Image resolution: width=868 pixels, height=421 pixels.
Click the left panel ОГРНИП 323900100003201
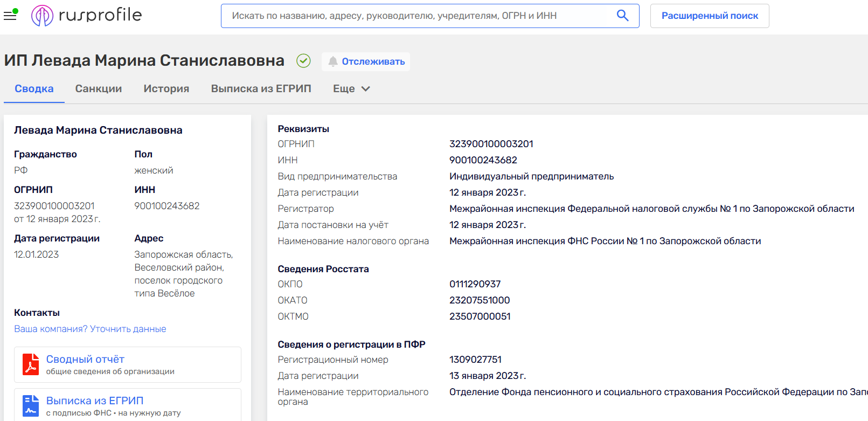pos(54,206)
